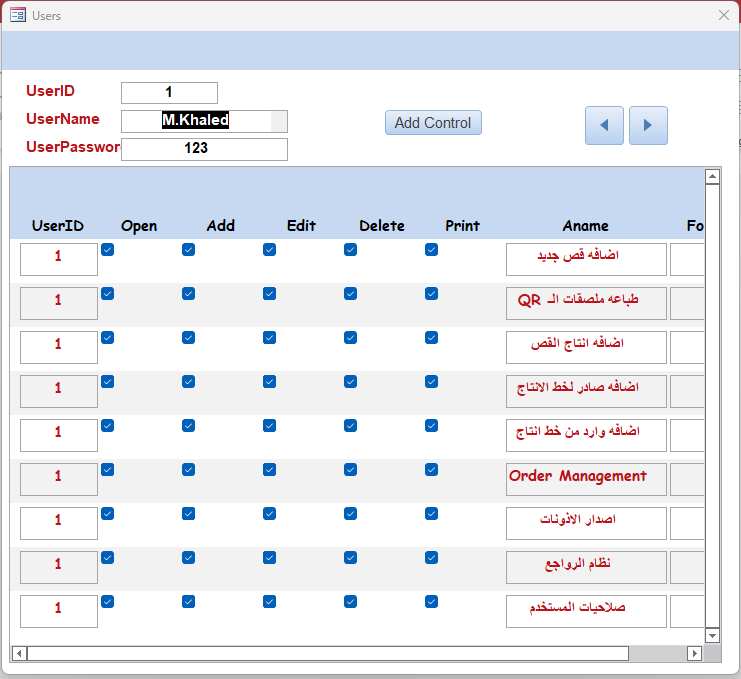Close the Users form window
Image resolution: width=741 pixels, height=679 pixels.
click(x=723, y=15)
